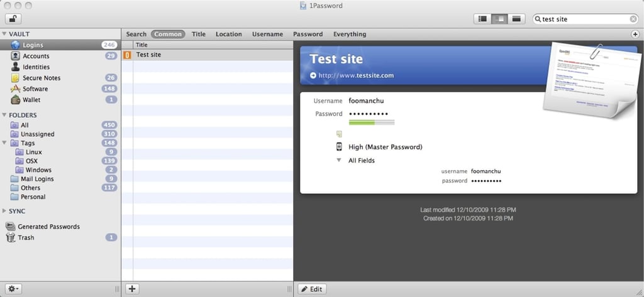This screenshot has width=644, height=297.
Task: Open the Personal folder icon
Action: (x=14, y=197)
